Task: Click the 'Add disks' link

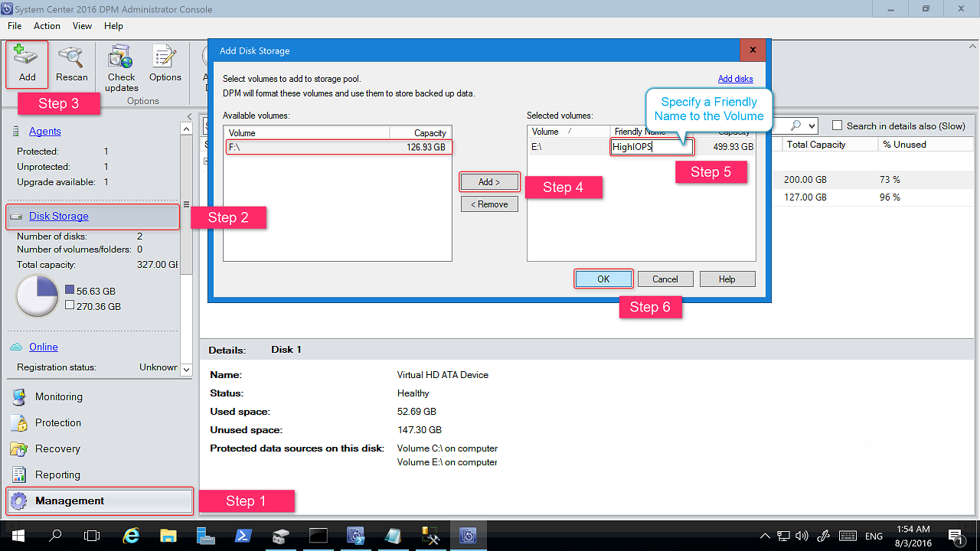Action: tap(737, 79)
